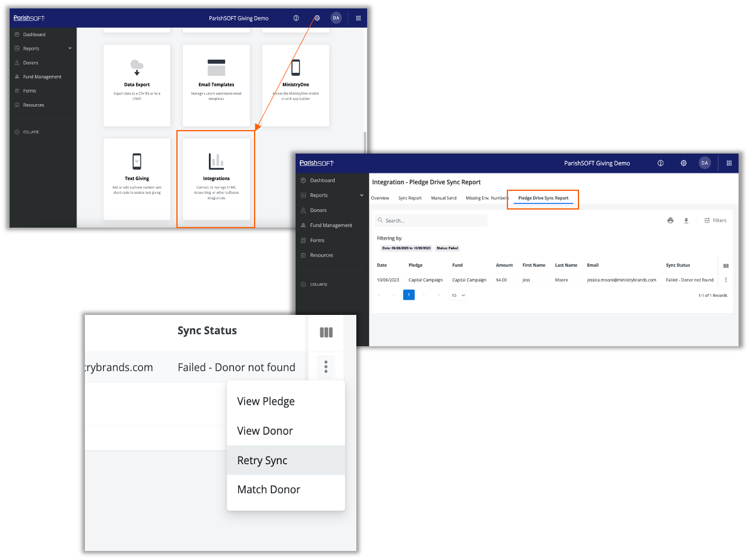Switch to the Manual Send tab

coord(444,198)
